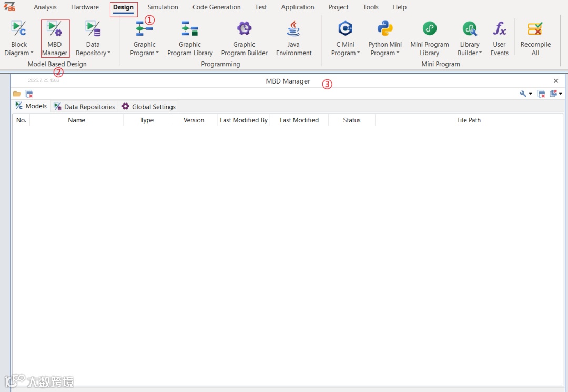Switch to the Simulation ribbon tab
This screenshot has width=568, height=392.
click(x=163, y=7)
